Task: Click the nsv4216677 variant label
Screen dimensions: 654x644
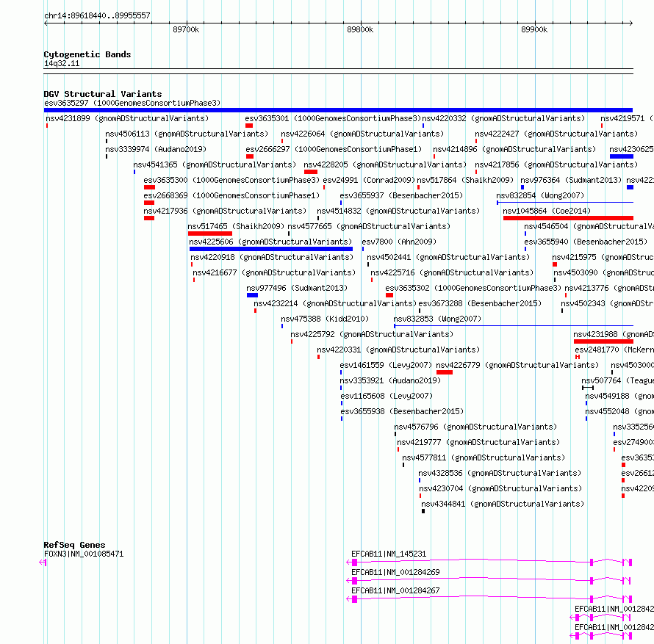Action: click(274, 272)
